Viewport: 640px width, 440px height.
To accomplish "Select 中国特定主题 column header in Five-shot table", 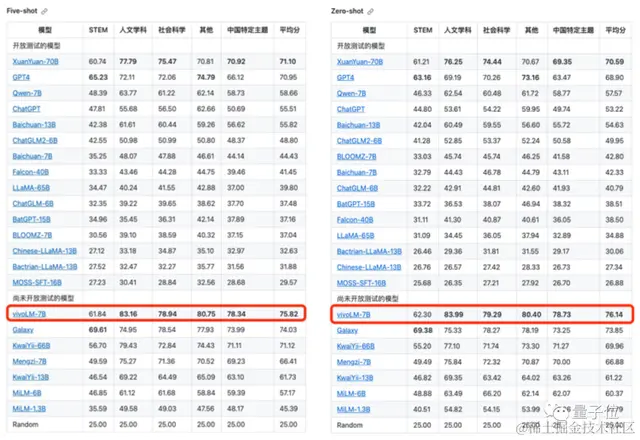I will coord(247,30).
